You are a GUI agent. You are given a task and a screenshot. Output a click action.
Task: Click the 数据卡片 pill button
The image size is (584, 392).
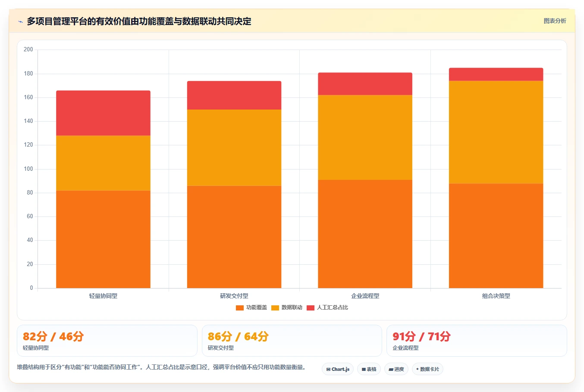(427, 369)
